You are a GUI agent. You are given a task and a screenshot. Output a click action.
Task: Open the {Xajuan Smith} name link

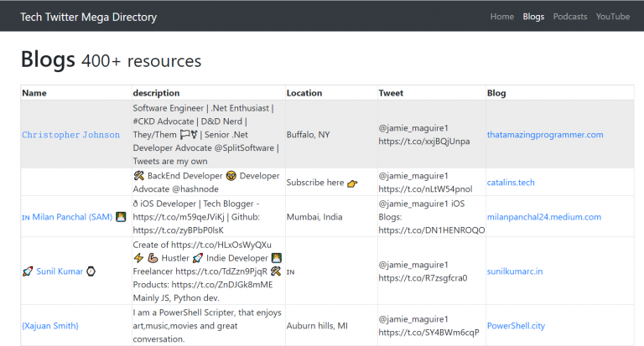(50, 326)
